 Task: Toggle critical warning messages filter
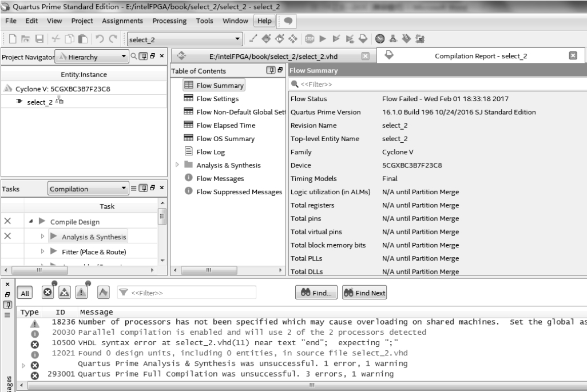65,293
